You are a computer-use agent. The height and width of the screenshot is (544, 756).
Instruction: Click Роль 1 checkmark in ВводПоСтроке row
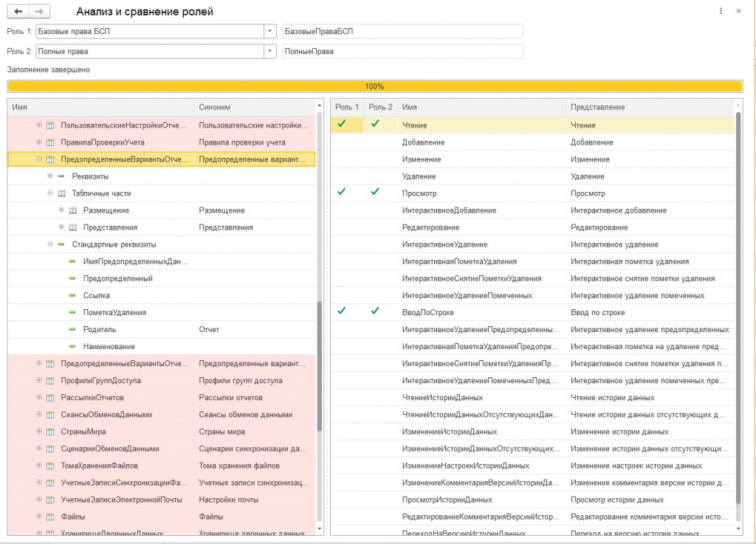342,311
